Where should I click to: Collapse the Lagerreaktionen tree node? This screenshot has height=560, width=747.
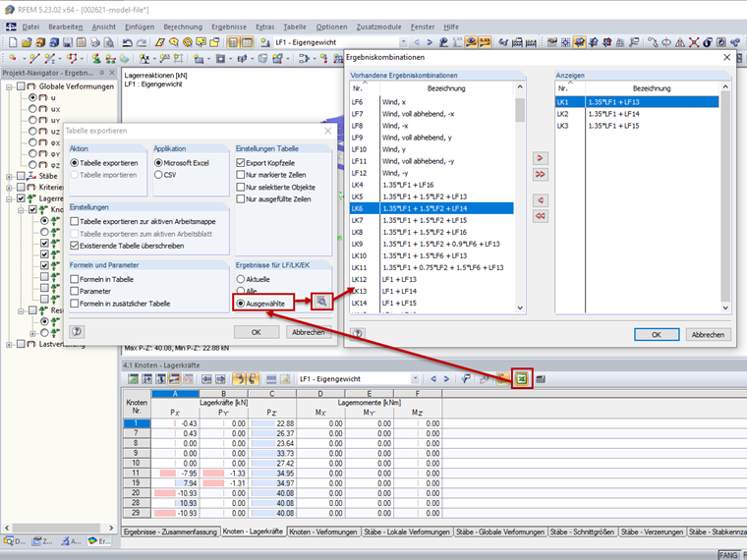(x=9, y=198)
